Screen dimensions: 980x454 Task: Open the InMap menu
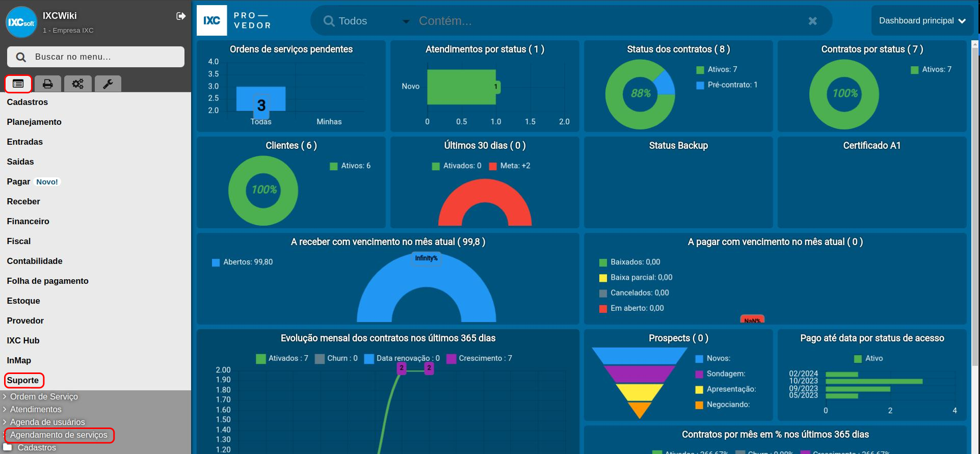coord(19,360)
